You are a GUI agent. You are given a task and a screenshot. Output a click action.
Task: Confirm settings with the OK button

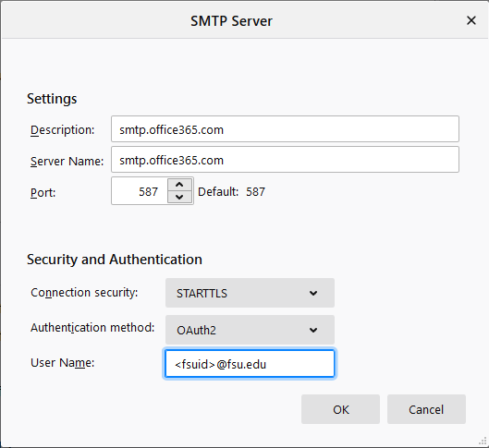point(340,409)
